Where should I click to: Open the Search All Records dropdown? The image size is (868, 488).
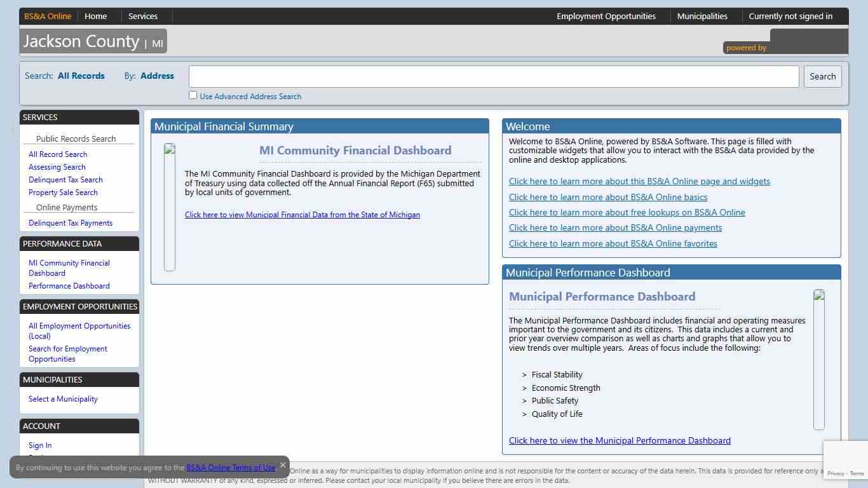click(81, 76)
